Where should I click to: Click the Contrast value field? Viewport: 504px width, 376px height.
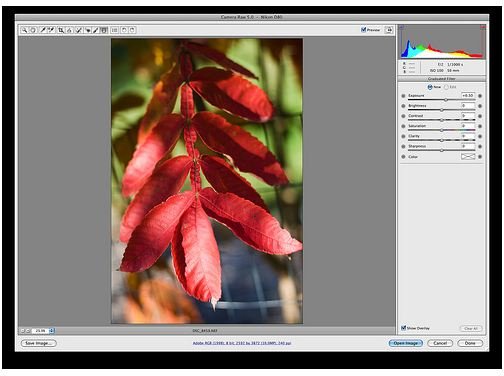[x=468, y=116]
